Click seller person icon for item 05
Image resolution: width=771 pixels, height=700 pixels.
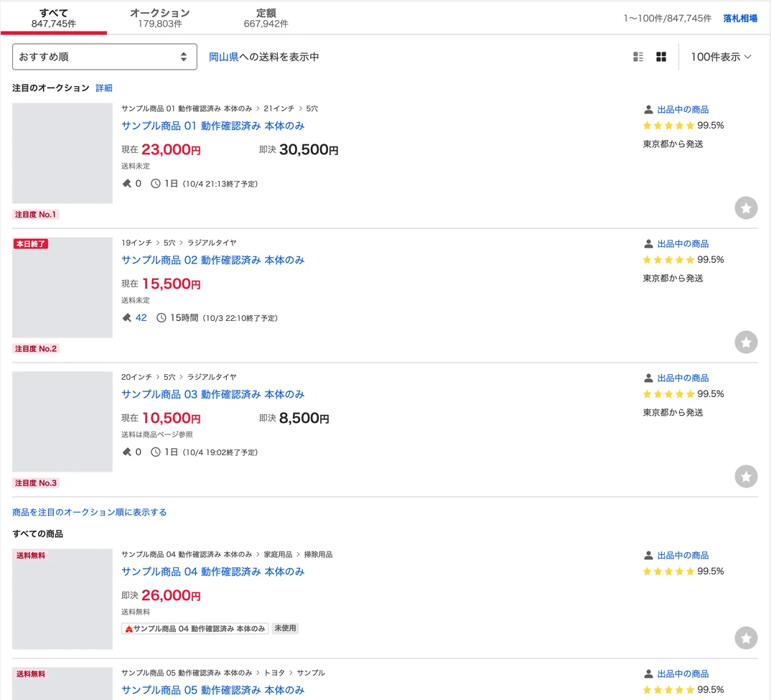648,674
